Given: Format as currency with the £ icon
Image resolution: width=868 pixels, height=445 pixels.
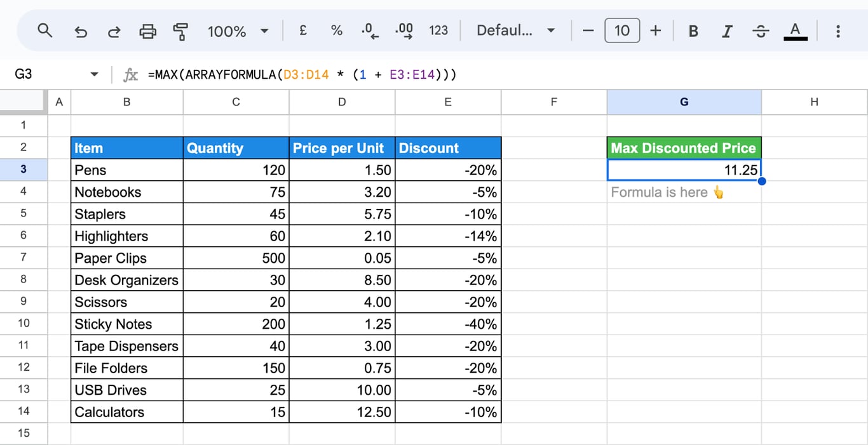Looking at the screenshot, I should click(x=303, y=30).
